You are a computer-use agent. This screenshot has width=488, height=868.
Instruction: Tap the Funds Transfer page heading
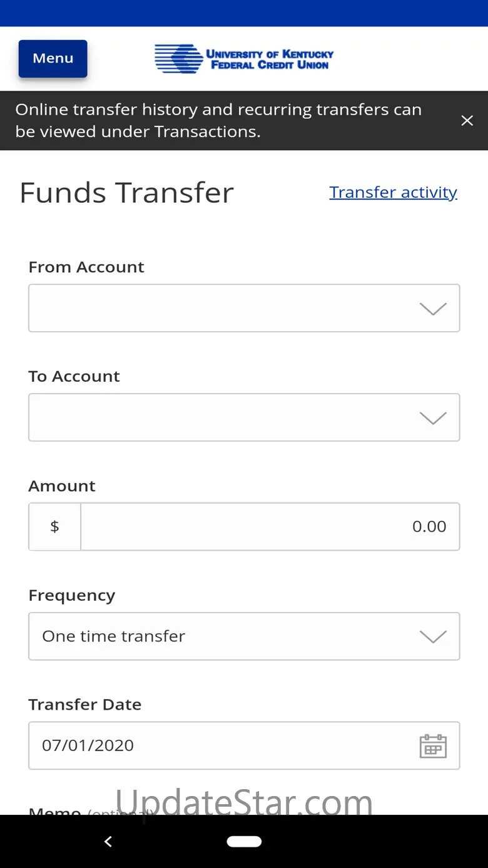click(x=126, y=193)
